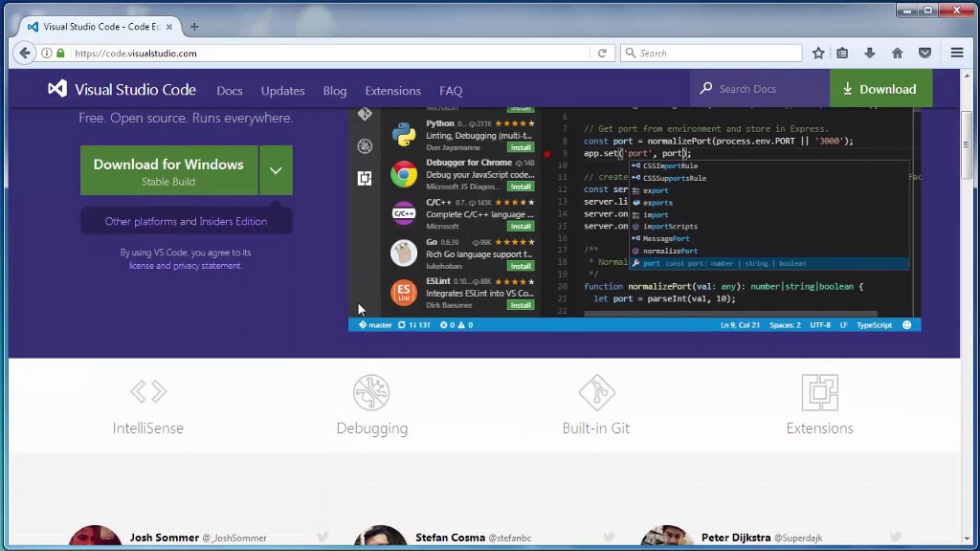The width and height of the screenshot is (980, 551).
Task: Click the Search Docs field
Action: [x=760, y=89]
